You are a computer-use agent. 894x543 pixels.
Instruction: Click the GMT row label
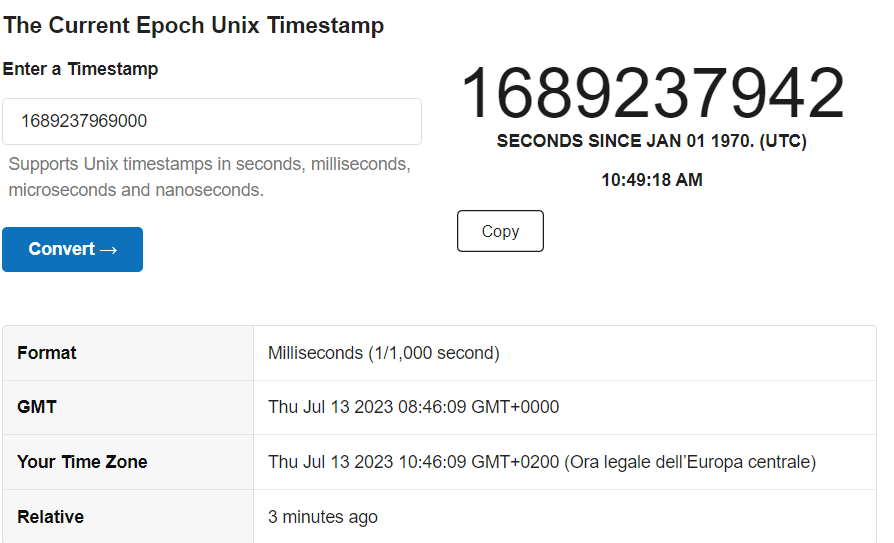coord(37,407)
